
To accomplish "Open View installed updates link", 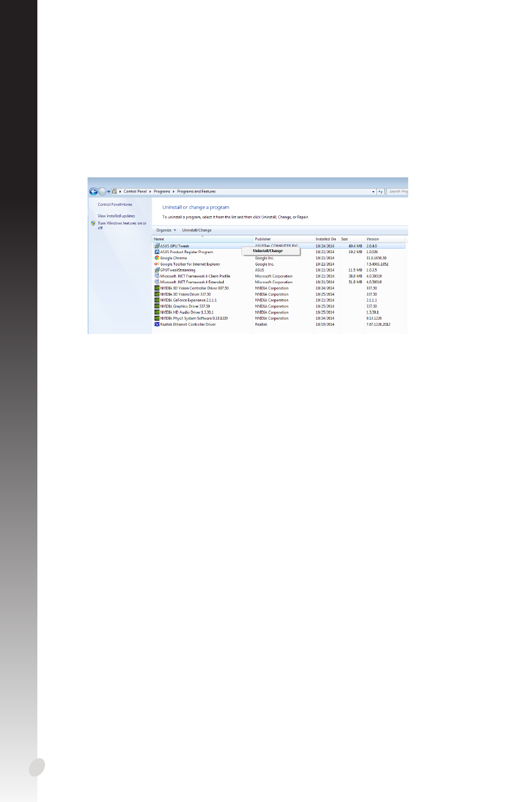I will point(117,216).
